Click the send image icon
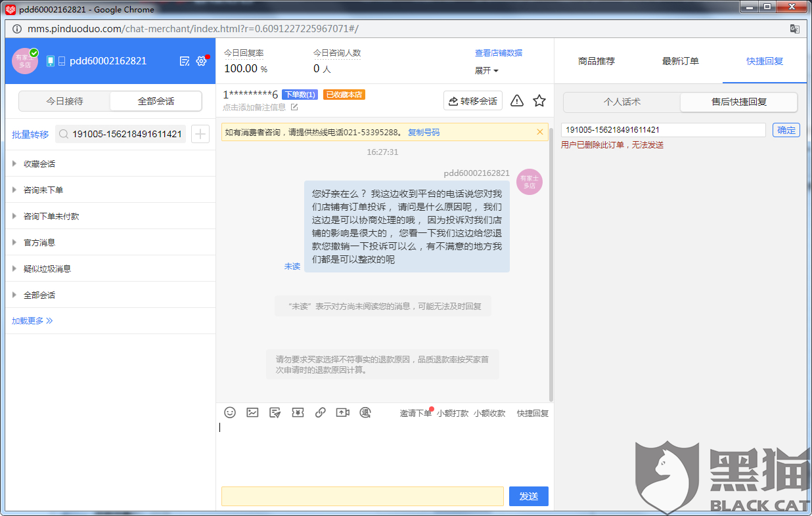 click(x=252, y=413)
